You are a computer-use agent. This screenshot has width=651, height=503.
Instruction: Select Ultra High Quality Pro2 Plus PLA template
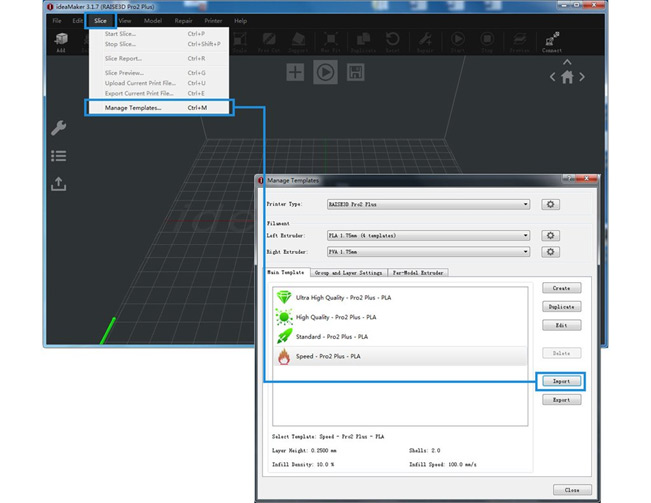(400, 298)
